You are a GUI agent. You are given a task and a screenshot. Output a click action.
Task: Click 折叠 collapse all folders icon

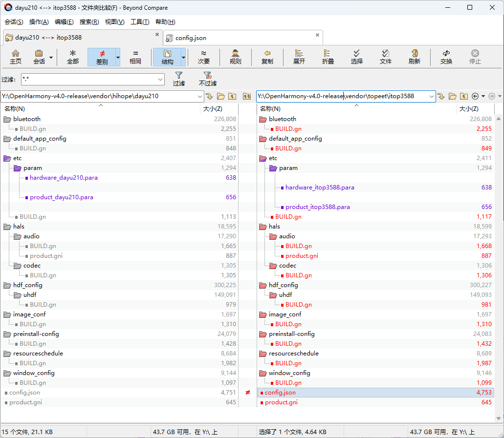(328, 57)
